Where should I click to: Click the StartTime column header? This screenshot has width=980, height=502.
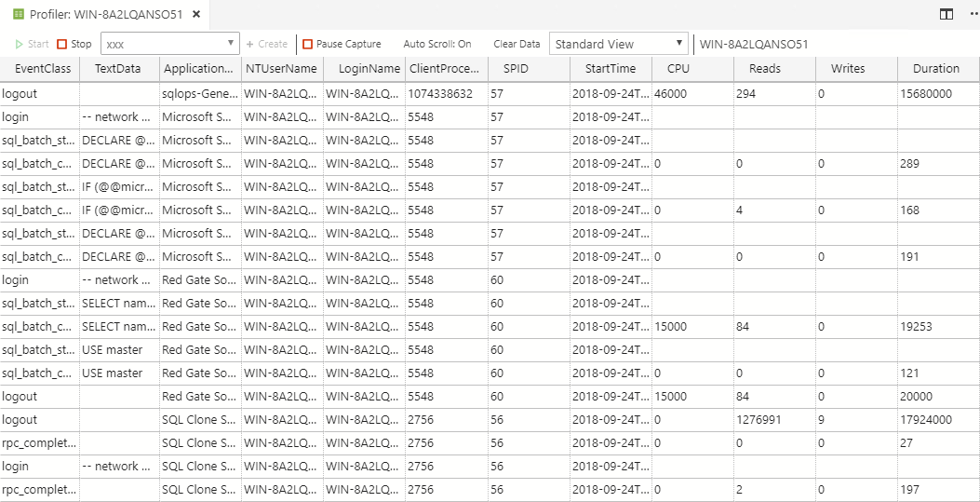[x=611, y=69]
